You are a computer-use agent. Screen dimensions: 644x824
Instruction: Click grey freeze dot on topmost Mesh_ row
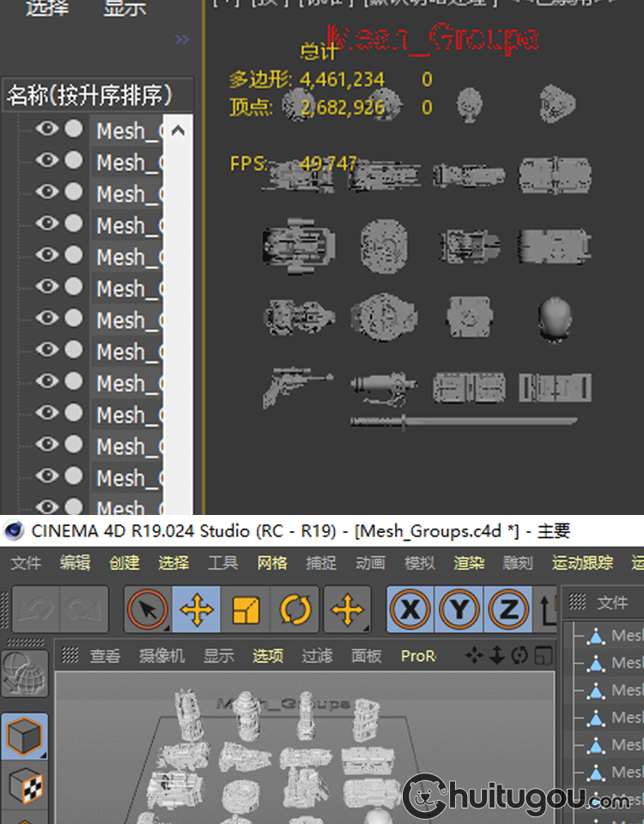[x=74, y=129]
